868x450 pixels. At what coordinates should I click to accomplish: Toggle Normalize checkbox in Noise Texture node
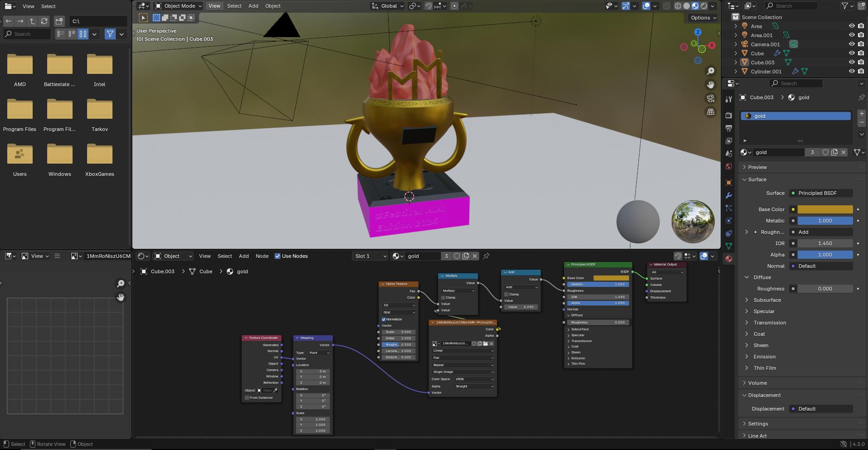(384, 319)
